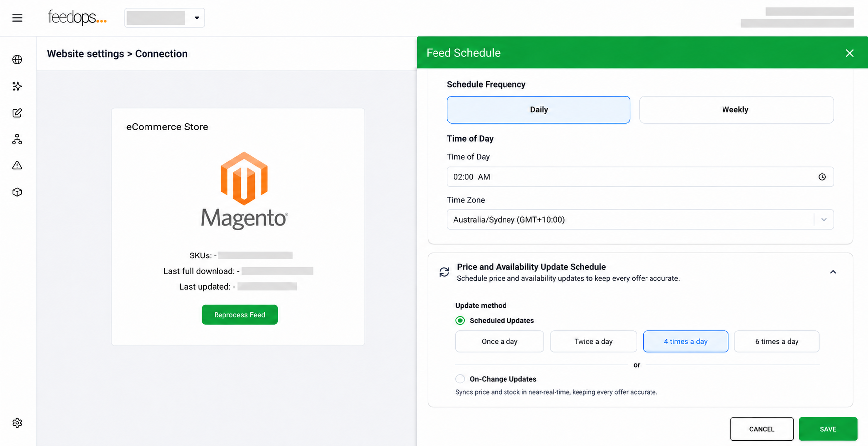Click the clock icon in Time of Day field
868x446 pixels.
coord(822,177)
